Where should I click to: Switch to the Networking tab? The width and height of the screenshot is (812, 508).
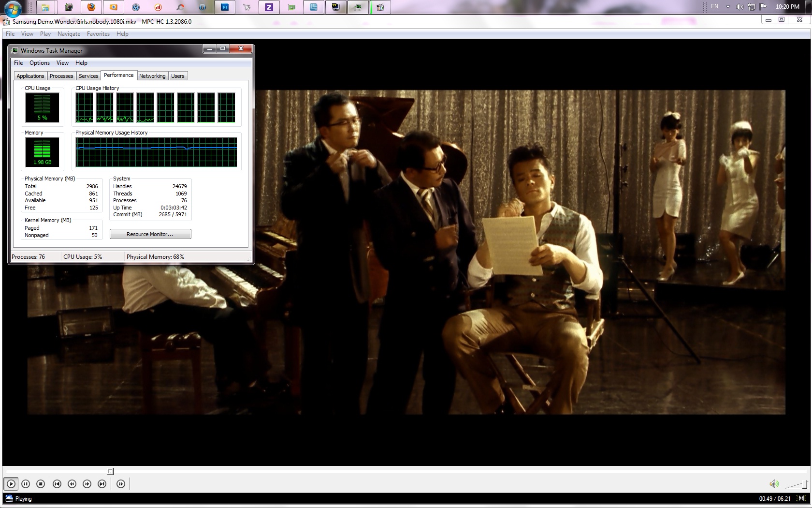tap(152, 76)
